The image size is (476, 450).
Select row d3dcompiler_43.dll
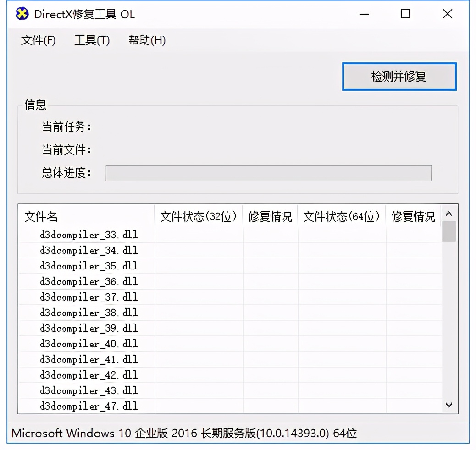(x=230, y=390)
